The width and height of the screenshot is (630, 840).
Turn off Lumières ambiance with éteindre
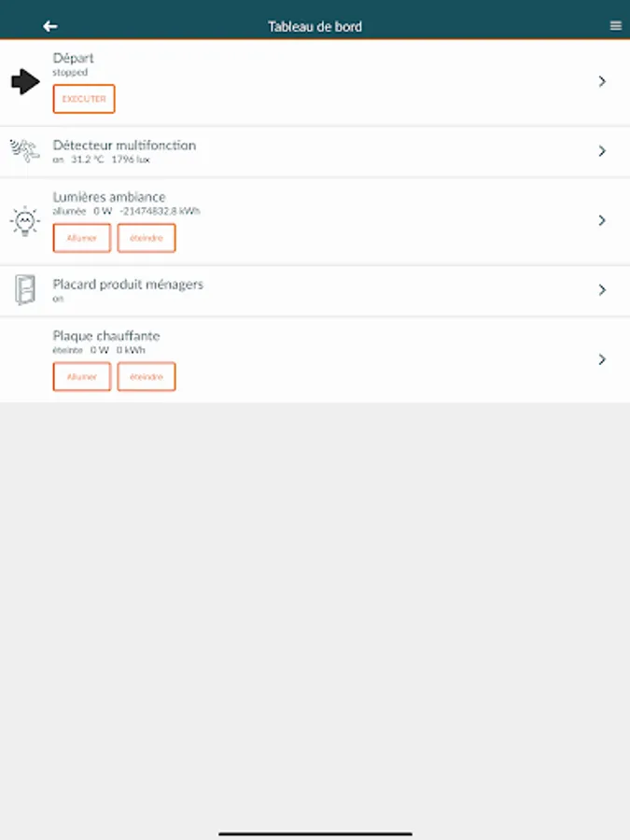point(147,238)
